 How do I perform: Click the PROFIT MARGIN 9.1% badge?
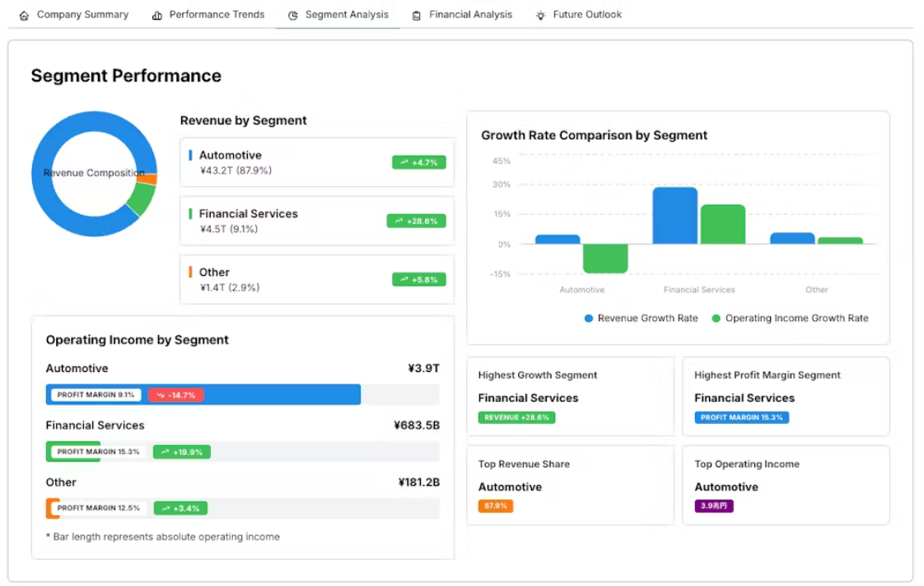point(96,394)
